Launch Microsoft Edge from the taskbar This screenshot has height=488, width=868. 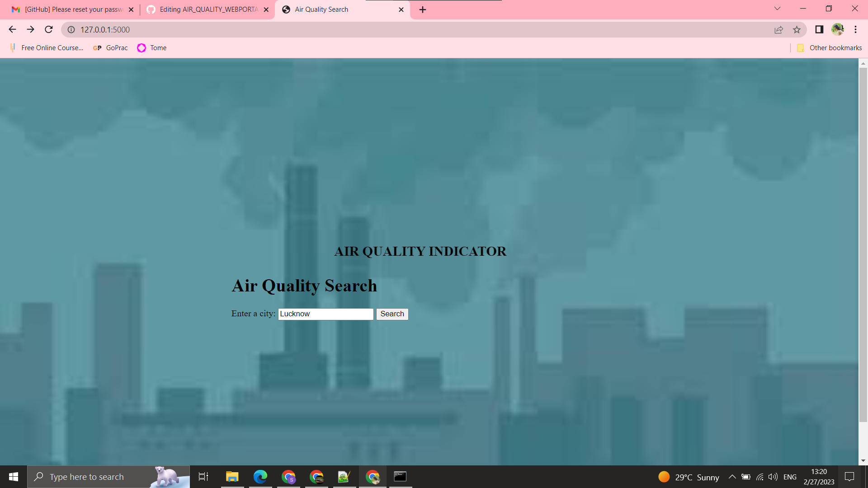click(x=260, y=477)
